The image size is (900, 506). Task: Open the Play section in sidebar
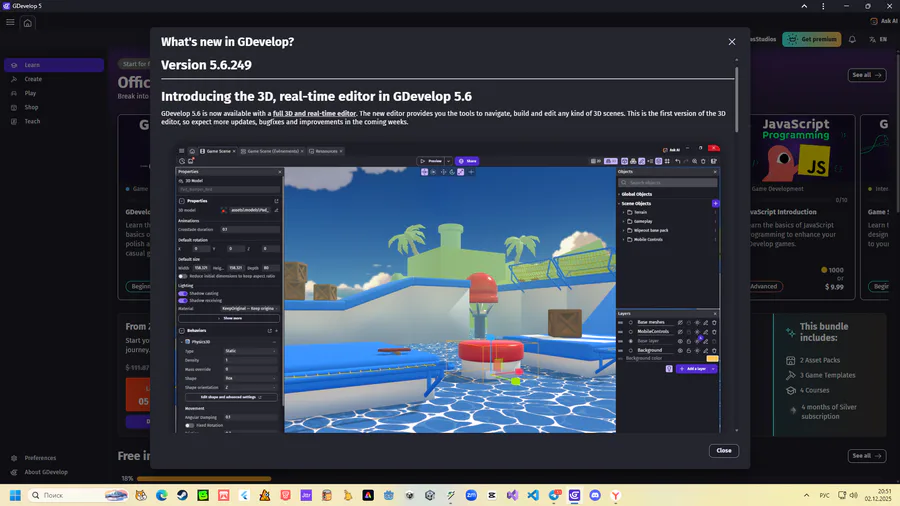(54, 93)
